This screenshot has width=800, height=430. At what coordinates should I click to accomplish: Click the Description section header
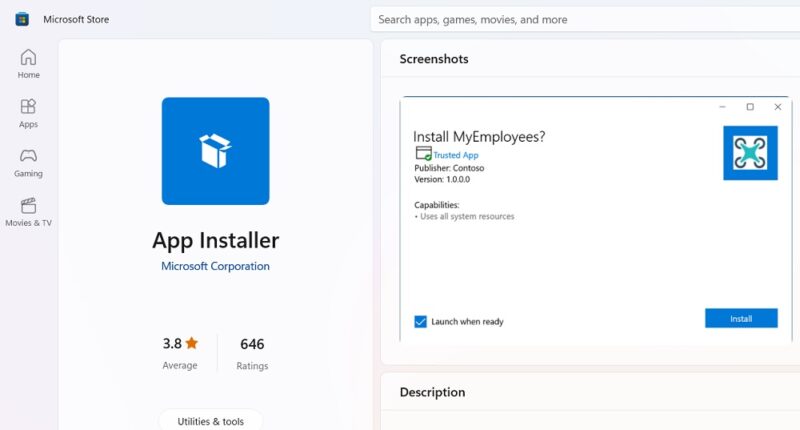[x=432, y=392]
